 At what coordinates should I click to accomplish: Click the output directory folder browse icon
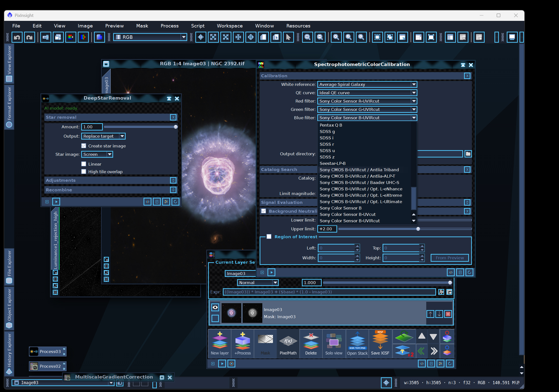tap(468, 154)
